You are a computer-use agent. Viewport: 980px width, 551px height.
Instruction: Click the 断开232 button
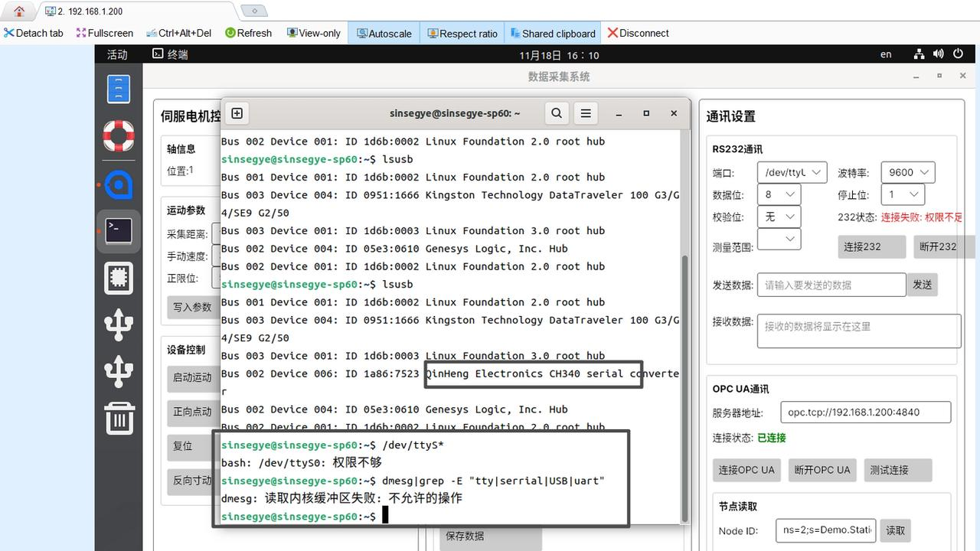(944, 246)
